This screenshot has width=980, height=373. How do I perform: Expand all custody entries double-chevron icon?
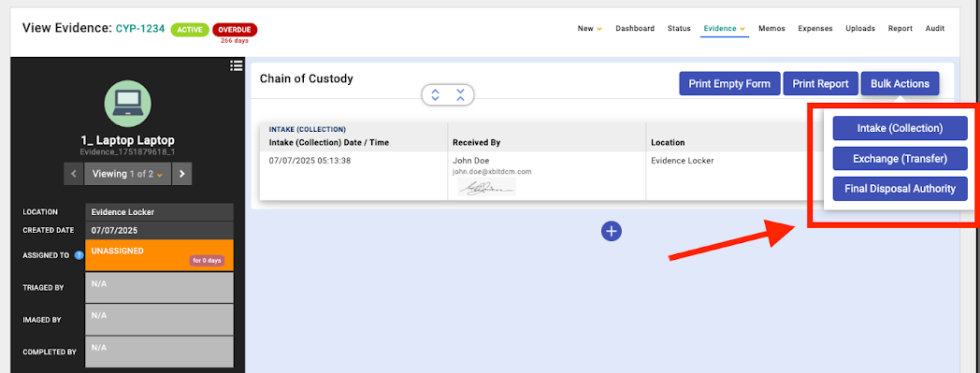436,95
